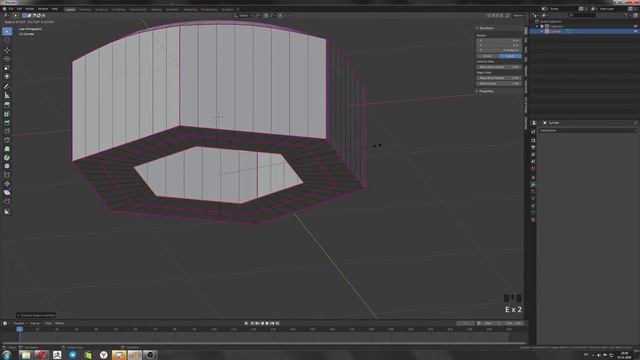Select the Scale tool

tap(7, 67)
